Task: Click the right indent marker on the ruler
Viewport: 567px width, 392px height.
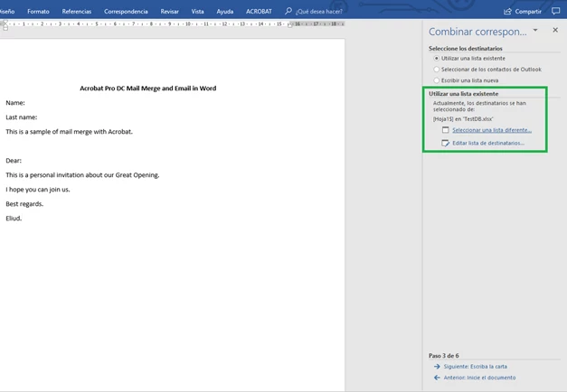Action: pos(289,25)
